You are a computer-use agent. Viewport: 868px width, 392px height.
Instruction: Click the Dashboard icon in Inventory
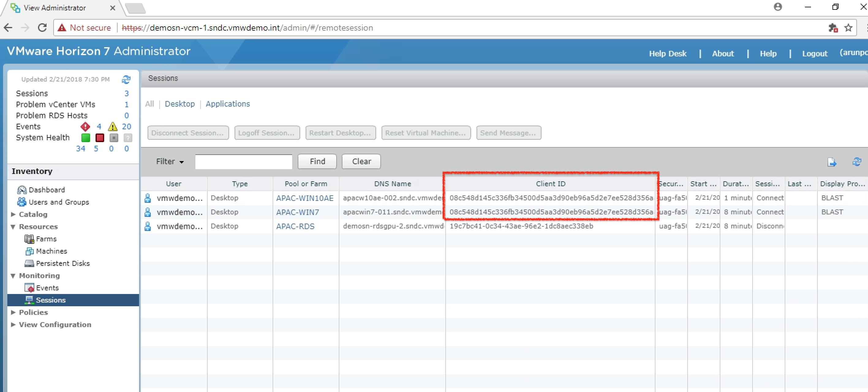tap(21, 190)
